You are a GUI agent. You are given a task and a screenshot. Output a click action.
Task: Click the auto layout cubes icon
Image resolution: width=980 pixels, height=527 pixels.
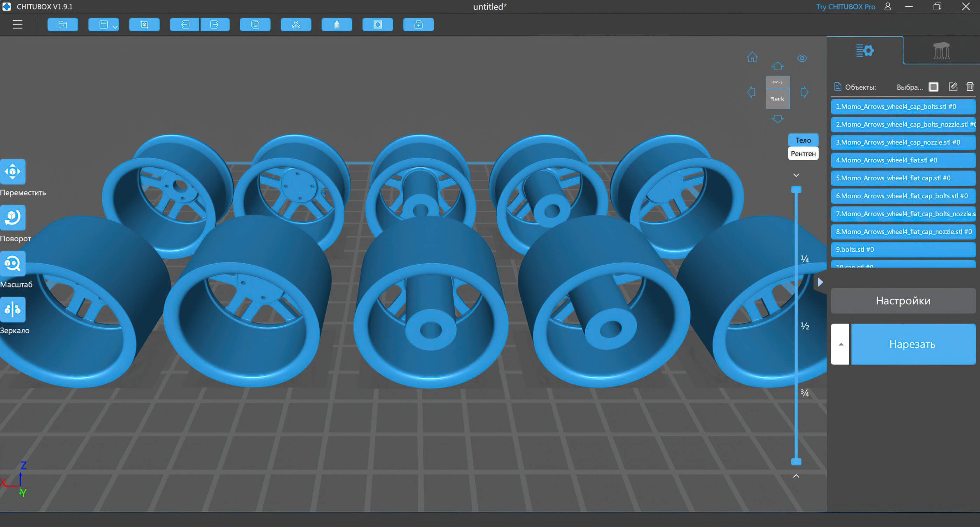(x=296, y=25)
